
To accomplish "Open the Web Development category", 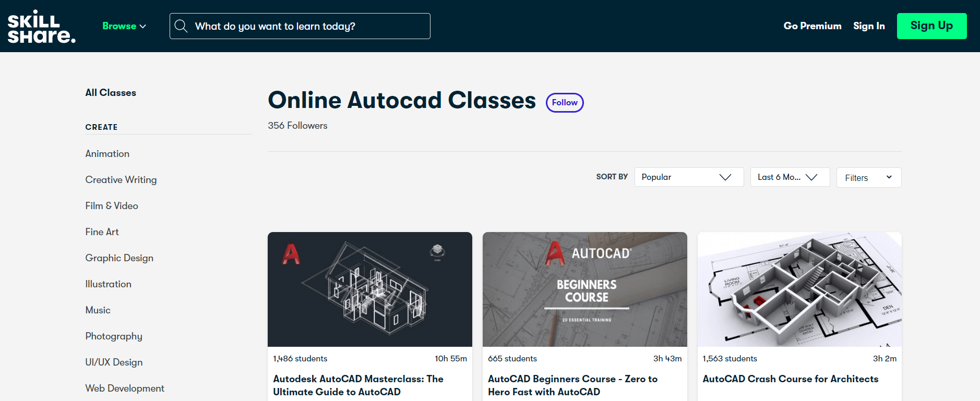I will point(125,388).
